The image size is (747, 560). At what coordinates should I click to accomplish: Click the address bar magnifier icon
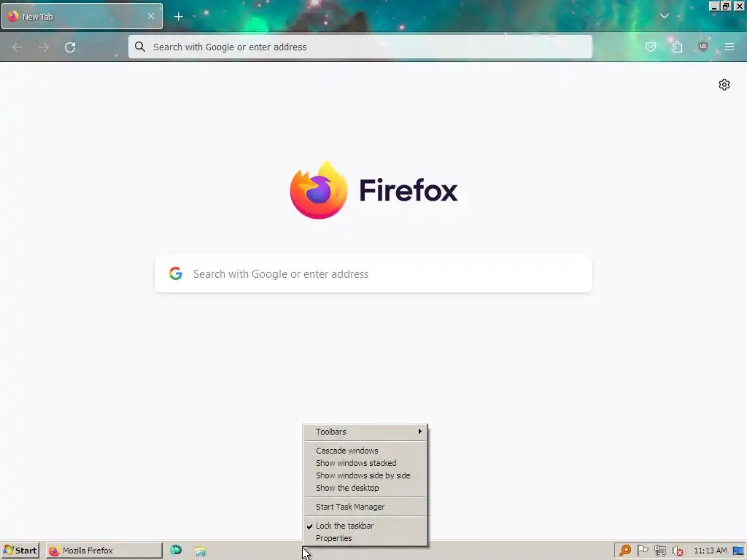click(139, 47)
